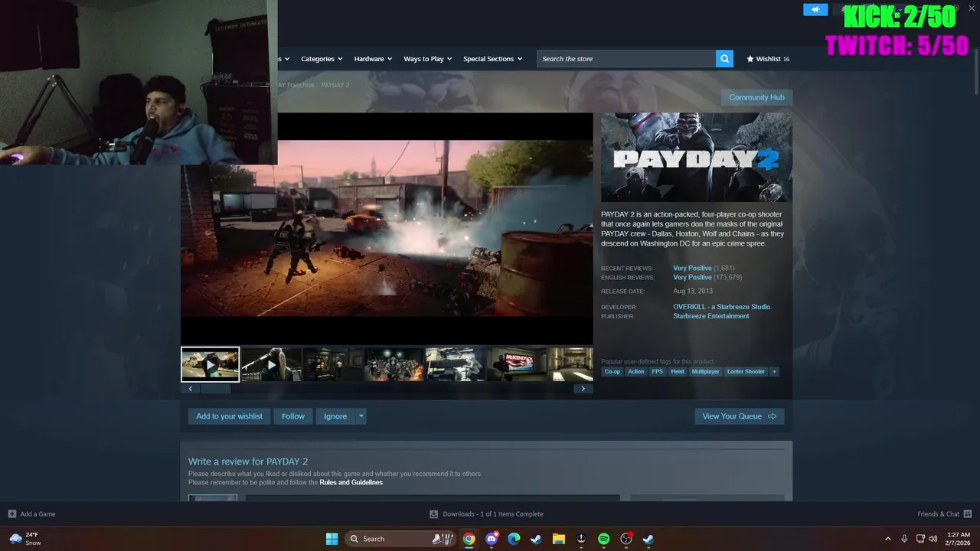Open the Rules and Guidelines link
This screenshot has height=551, width=980.
[x=351, y=483]
